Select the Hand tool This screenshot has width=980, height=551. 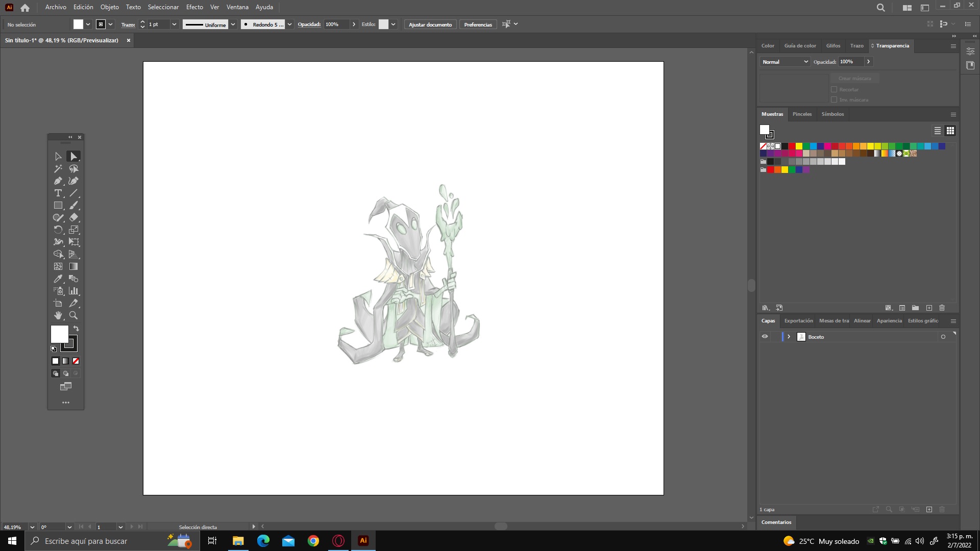tap(58, 315)
